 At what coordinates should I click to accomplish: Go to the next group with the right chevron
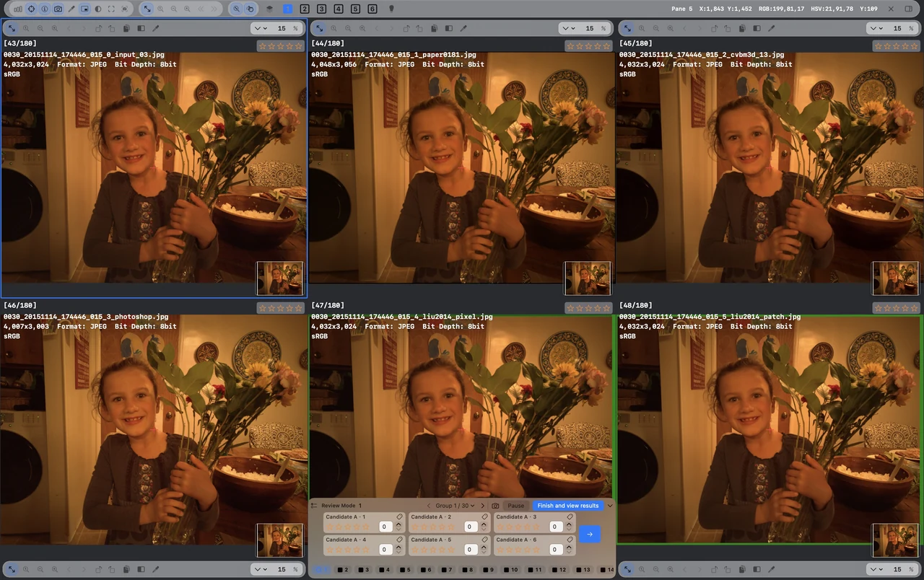pos(483,506)
